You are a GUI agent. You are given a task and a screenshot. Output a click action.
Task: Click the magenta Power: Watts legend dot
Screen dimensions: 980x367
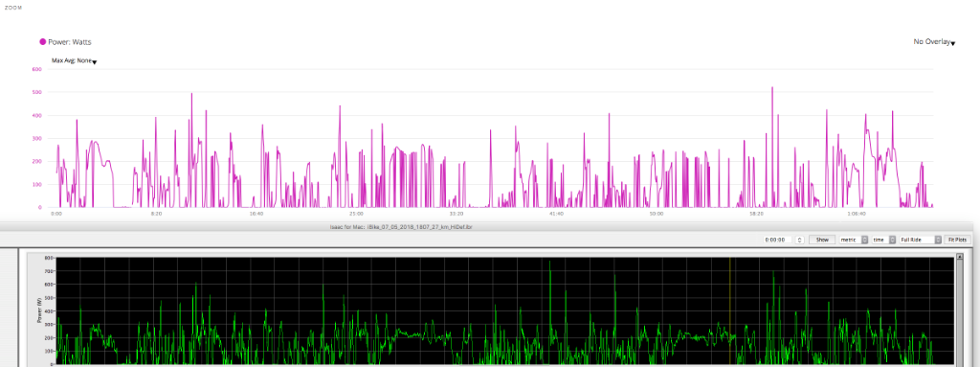pyautogui.click(x=43, y=42)
